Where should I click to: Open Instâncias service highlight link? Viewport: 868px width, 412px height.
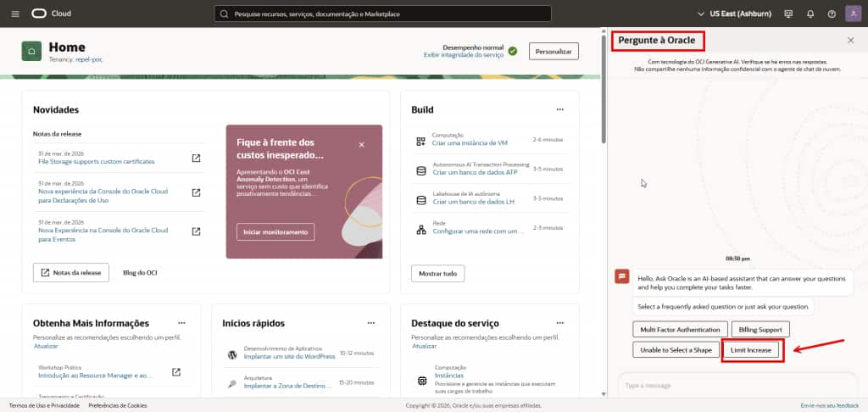tap(449, 376)
